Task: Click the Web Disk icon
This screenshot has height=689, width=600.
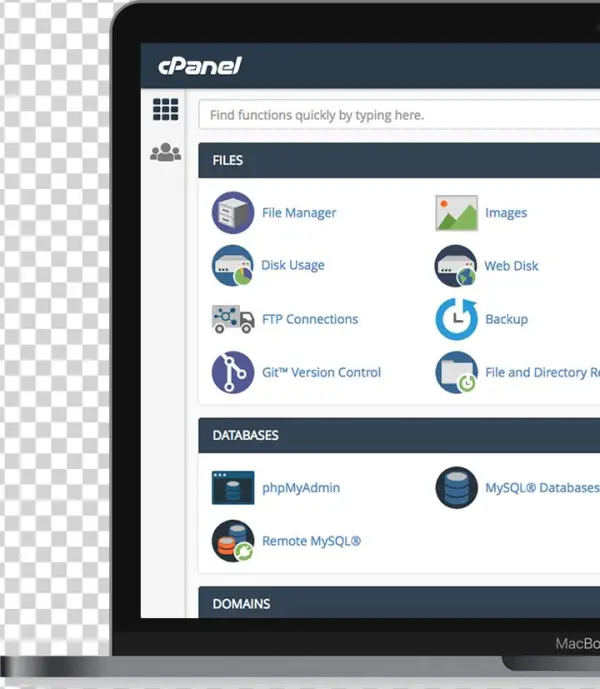Action: tap(456, 266)
